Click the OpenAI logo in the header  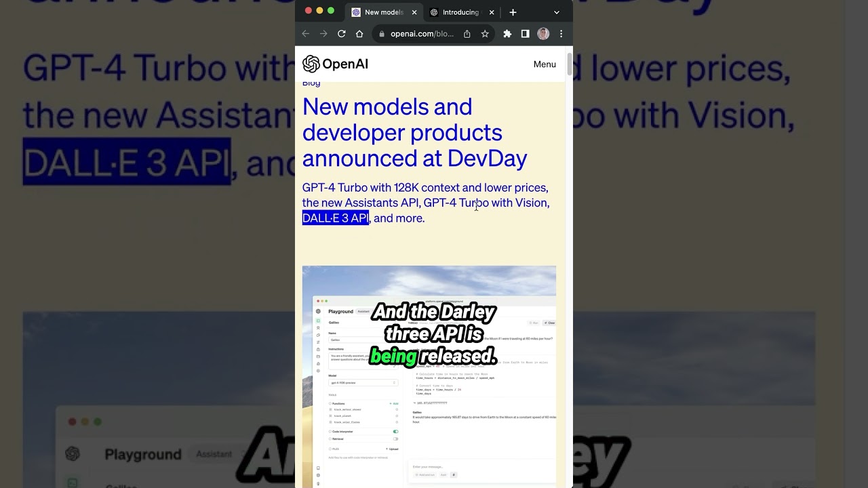(x=335, y=64)
